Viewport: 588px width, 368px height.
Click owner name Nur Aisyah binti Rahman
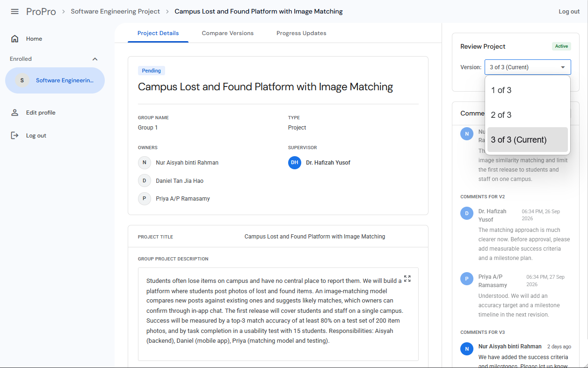(187, 163)
